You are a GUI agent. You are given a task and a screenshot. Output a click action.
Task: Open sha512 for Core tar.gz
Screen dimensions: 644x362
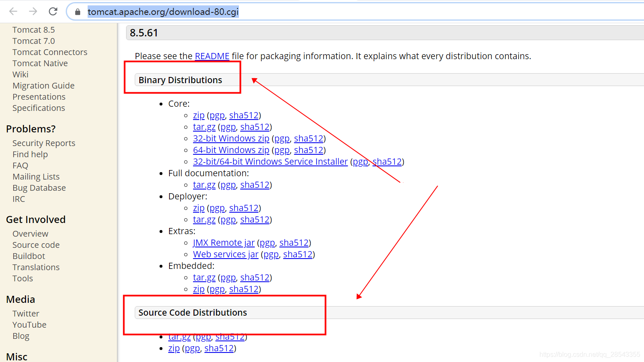pos(255,127)
